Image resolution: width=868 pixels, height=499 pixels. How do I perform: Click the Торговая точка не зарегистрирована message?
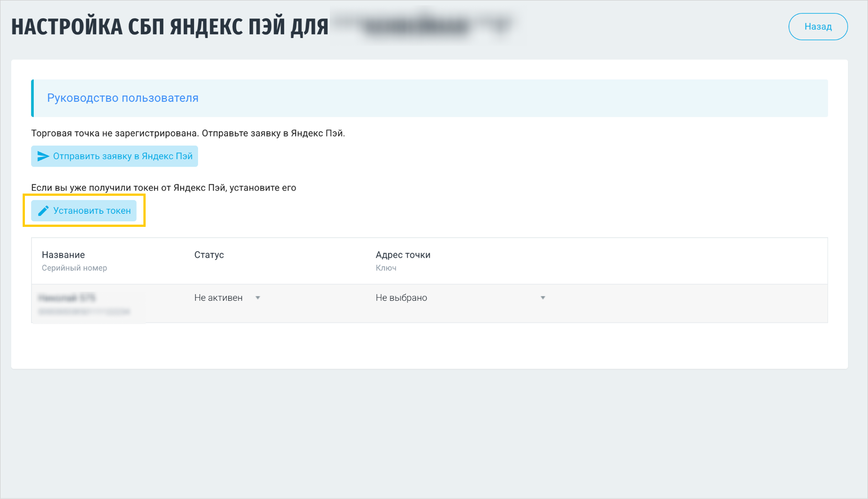188,133
